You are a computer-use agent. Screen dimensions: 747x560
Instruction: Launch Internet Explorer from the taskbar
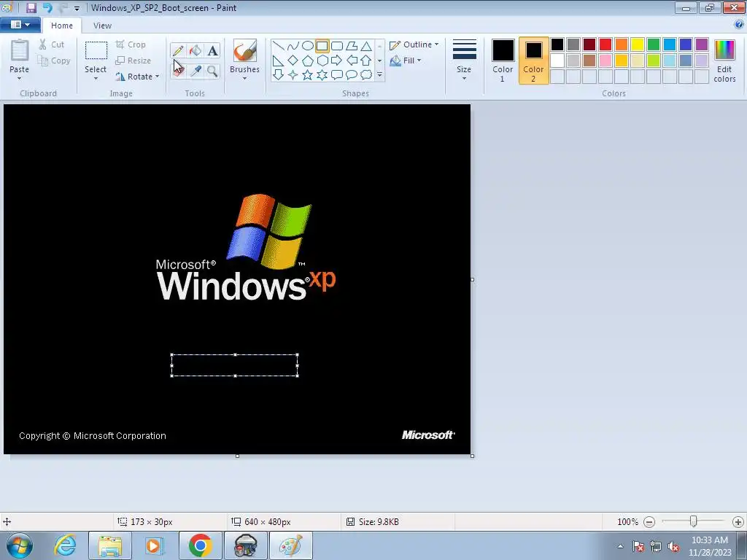tap(65, 545)
